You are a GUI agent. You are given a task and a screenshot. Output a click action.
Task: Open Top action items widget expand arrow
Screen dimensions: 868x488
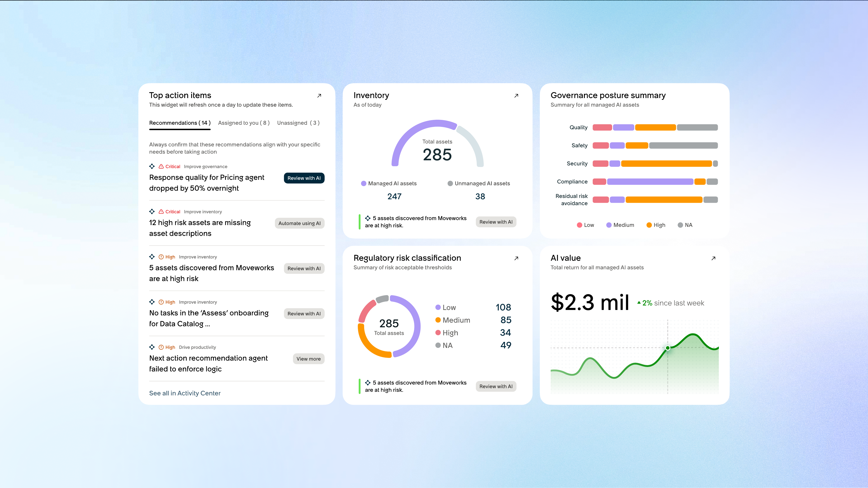pos(319,96)
